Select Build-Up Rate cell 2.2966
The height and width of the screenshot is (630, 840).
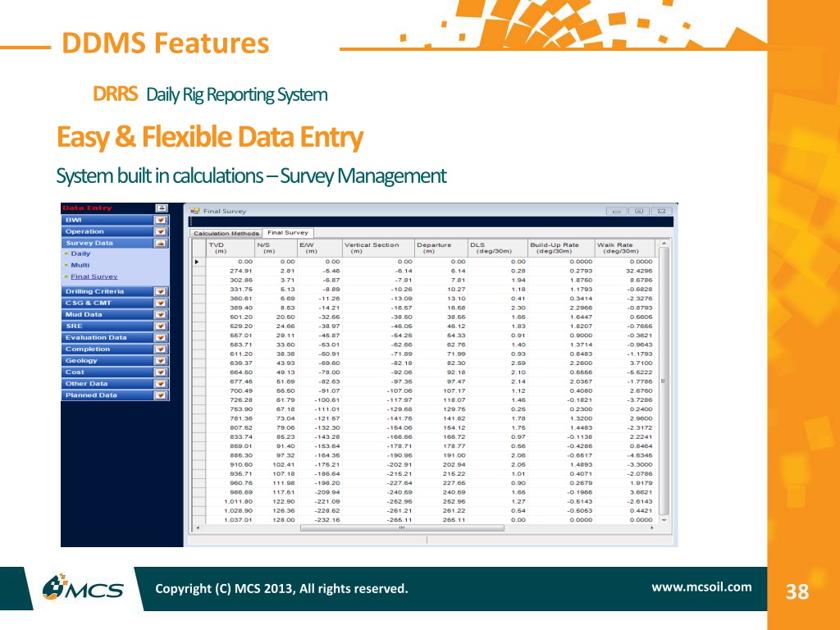[561, 308]
